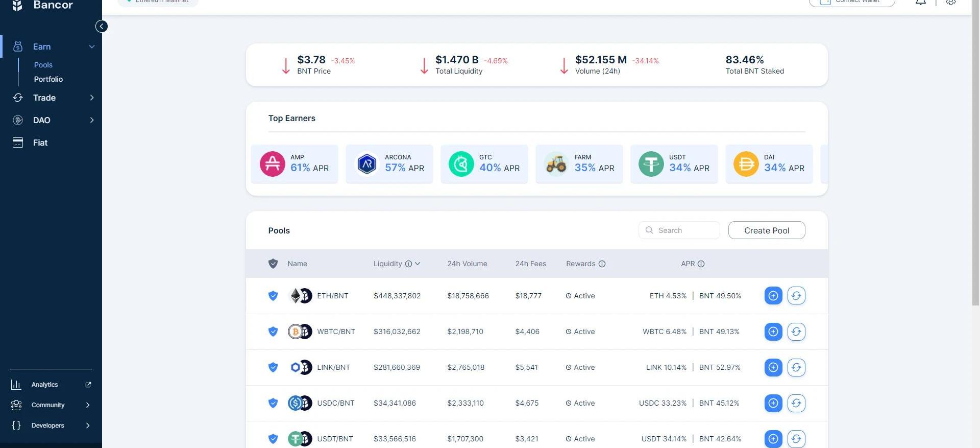Open the FARM 35% APR card
This screenshot has height=448, width=980.
579,164
